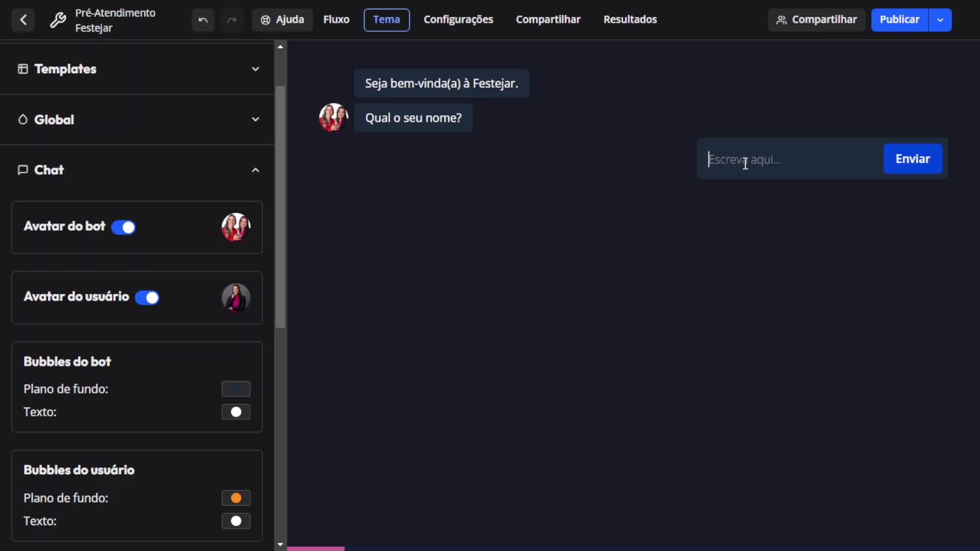
Task: Click the wrench icon next to Pré-Atendimento
Action: click(x=58, y=20)
